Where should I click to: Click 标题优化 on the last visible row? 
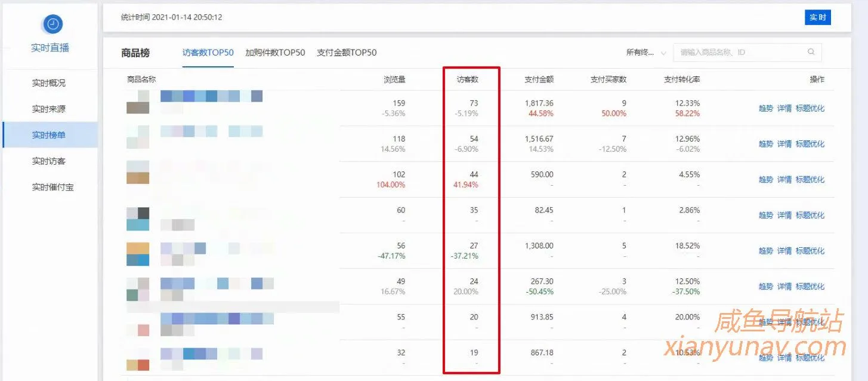811,358
